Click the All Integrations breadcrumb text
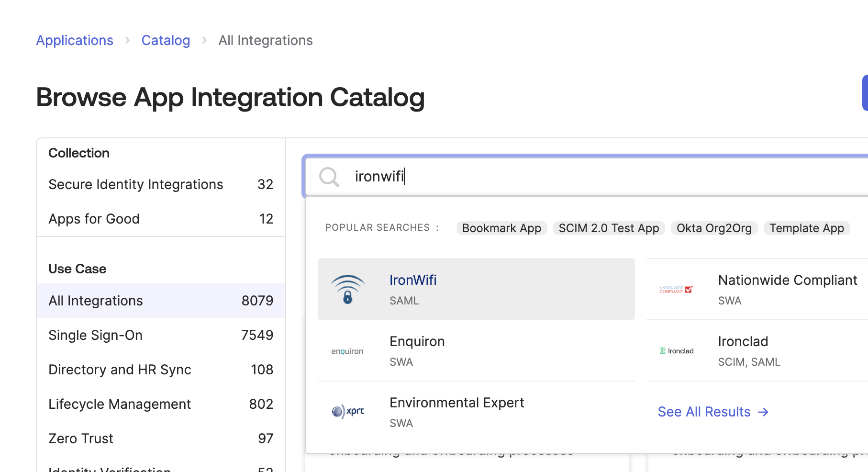This screenshot has width=868, height=472. [x=266, y=40]
